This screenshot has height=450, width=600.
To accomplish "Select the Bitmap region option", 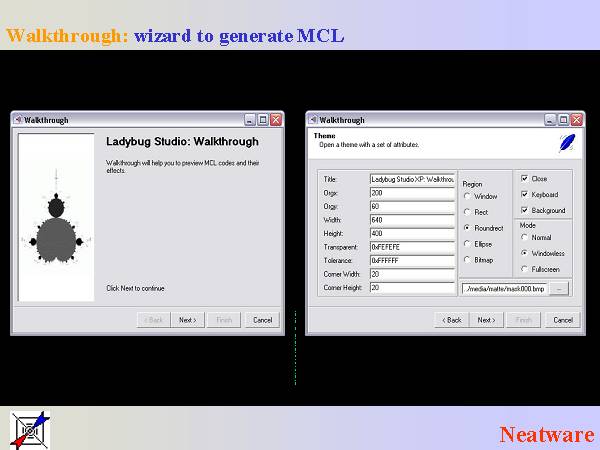I will (x=467, y=260).
